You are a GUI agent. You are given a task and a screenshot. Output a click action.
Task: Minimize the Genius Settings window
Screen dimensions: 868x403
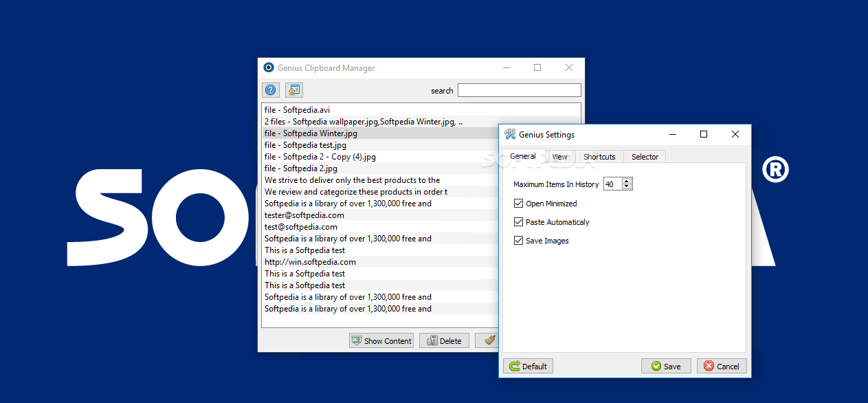(x=672, y=134)
